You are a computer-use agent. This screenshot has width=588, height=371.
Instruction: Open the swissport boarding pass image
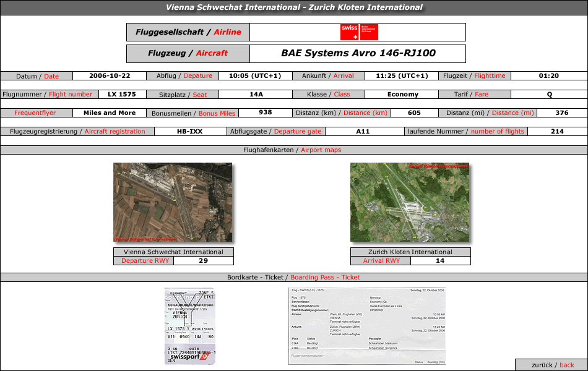coord(190,326)
